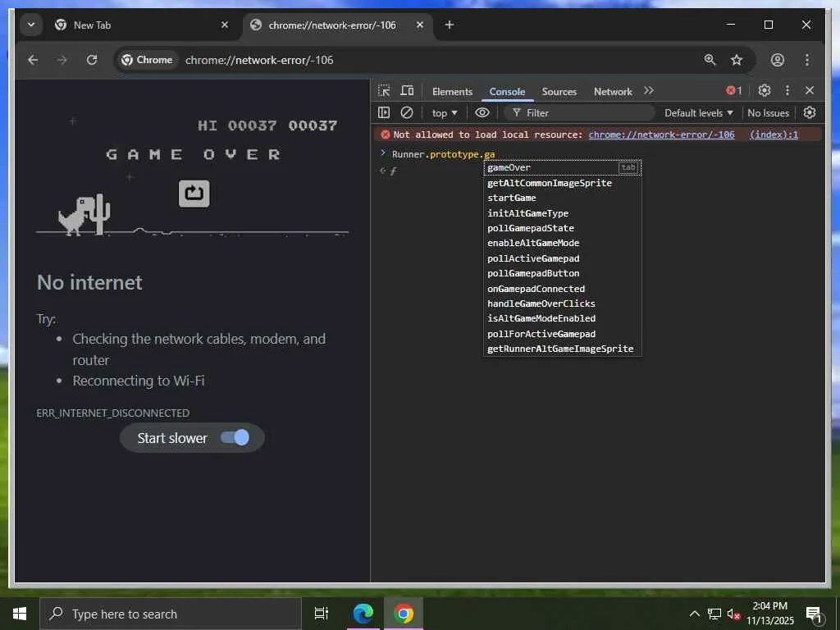
Task: Open Task View in the taskbar
Action: click(322, 614)
